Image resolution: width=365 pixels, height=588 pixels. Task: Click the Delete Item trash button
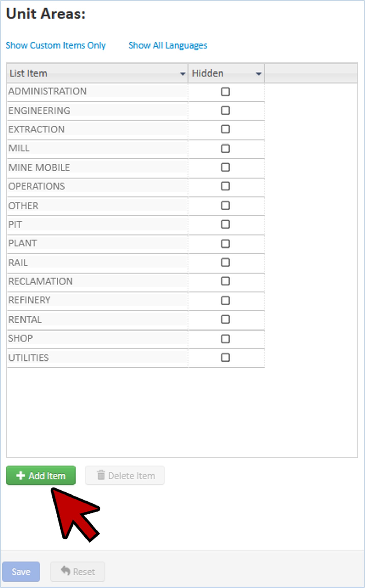click(x=125, y=476)
